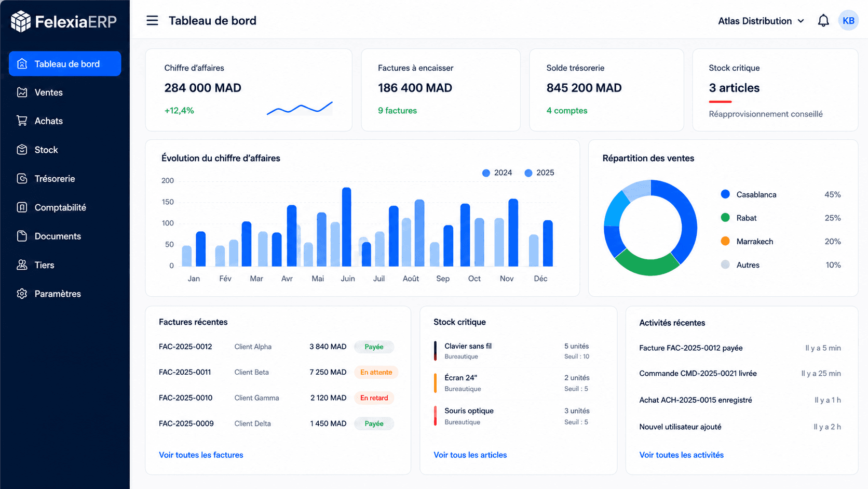Open the Souris optique article

[x=469, y=411]
